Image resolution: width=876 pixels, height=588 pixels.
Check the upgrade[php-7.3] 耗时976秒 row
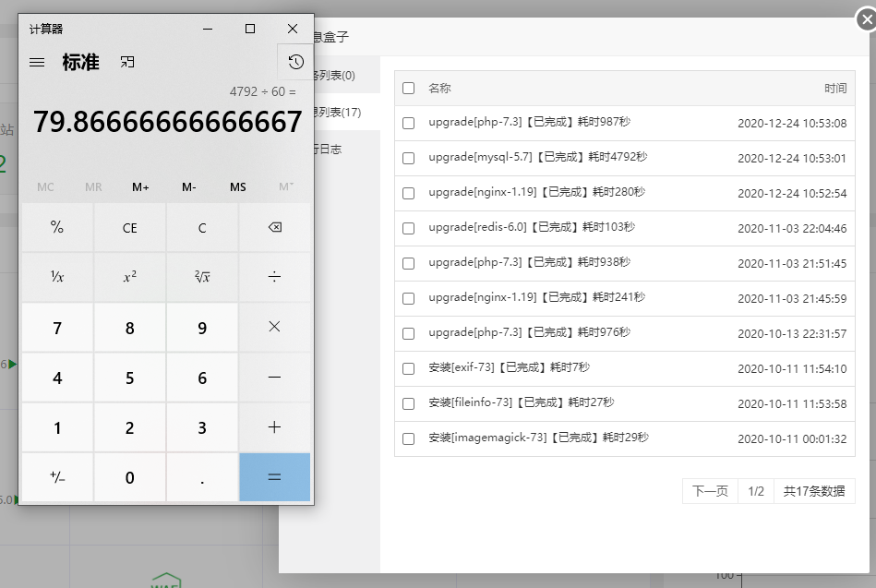[x=408, y=333]
